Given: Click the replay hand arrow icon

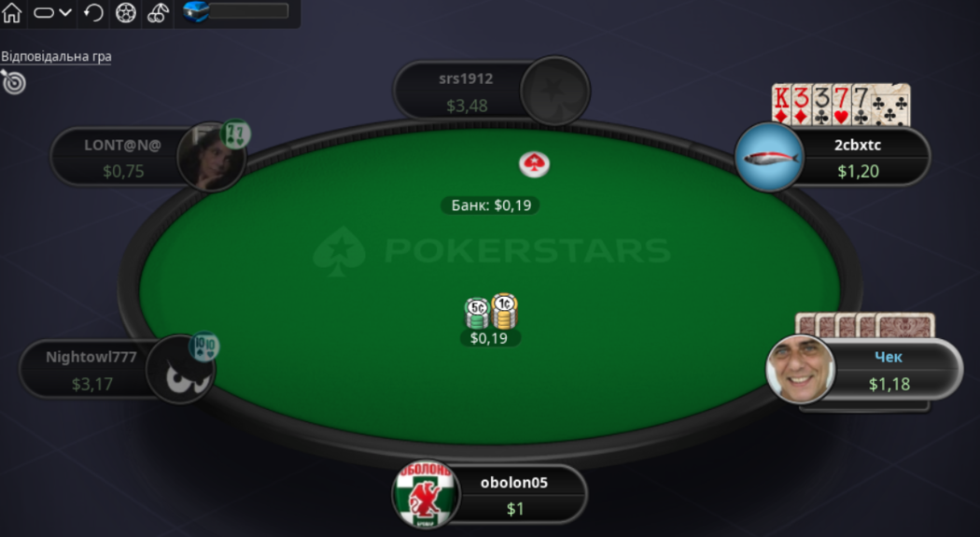Looking at the screenshot, I should [93, 12].
